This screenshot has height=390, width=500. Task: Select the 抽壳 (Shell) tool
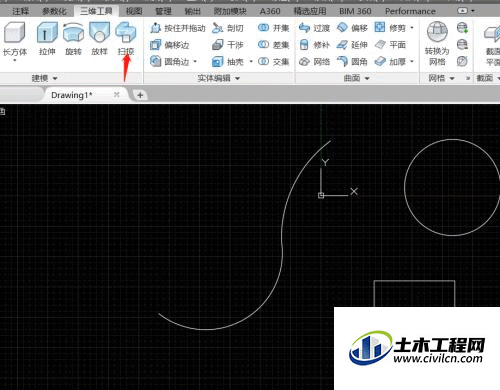[x=228, y=61]
